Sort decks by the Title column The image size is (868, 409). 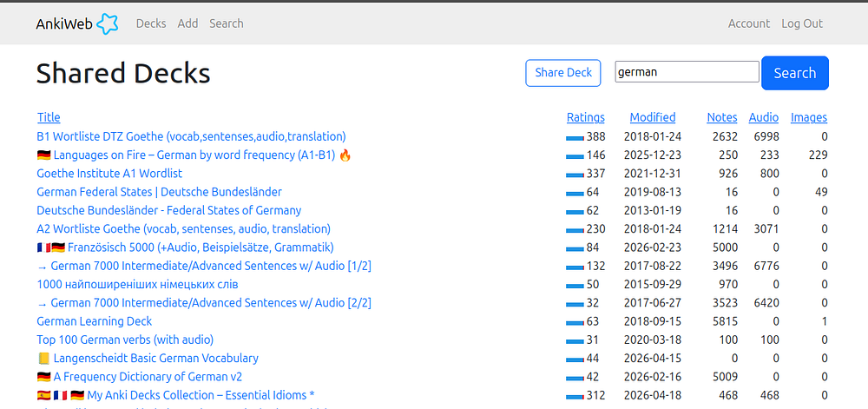[x=49, y=117]
